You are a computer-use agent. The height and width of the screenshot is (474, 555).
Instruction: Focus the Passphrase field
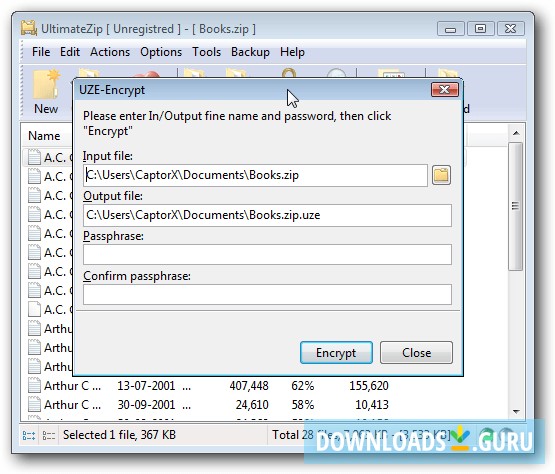pos(267,255)
